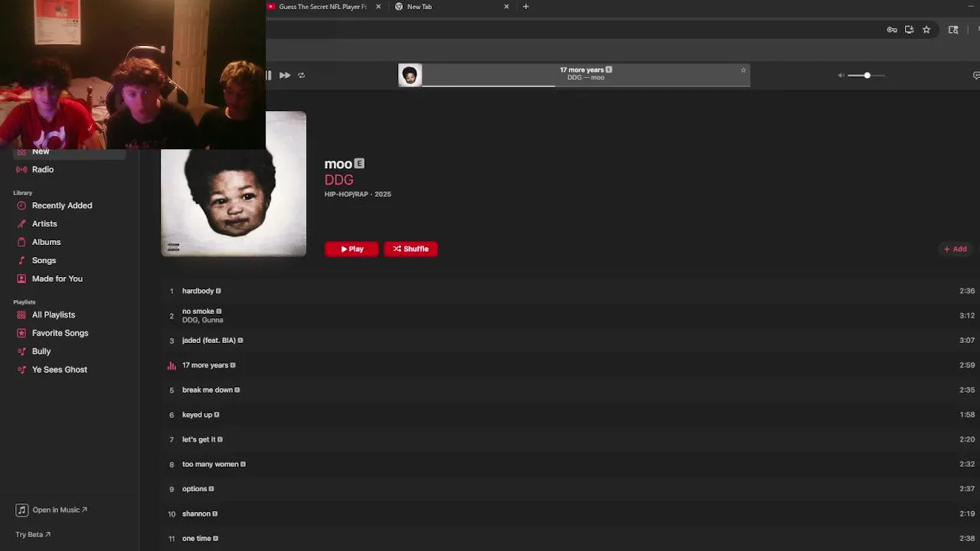980x551 pixels.
Task: Toggle the repeat icon in player bar
Action: (x=301, y=75)
